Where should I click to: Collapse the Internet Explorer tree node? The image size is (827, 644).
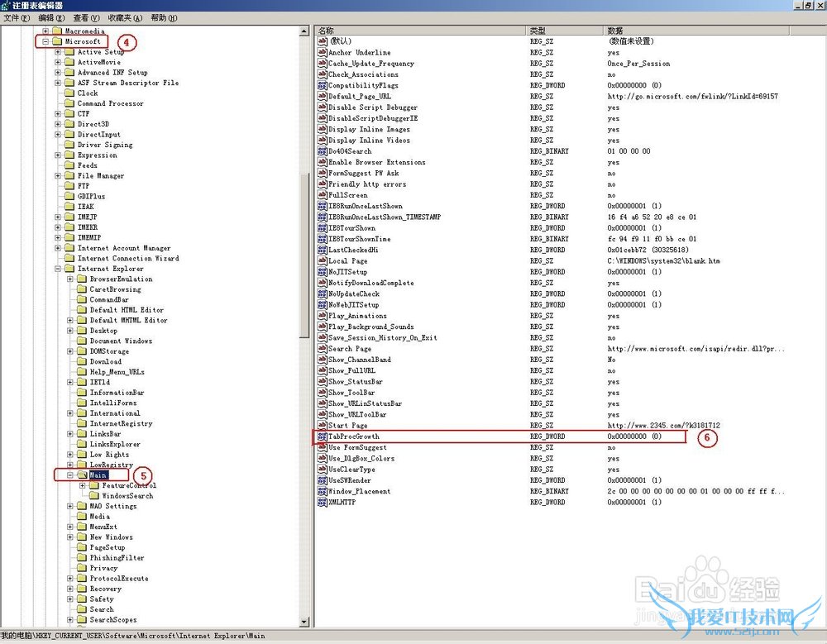tap(58, 269)
